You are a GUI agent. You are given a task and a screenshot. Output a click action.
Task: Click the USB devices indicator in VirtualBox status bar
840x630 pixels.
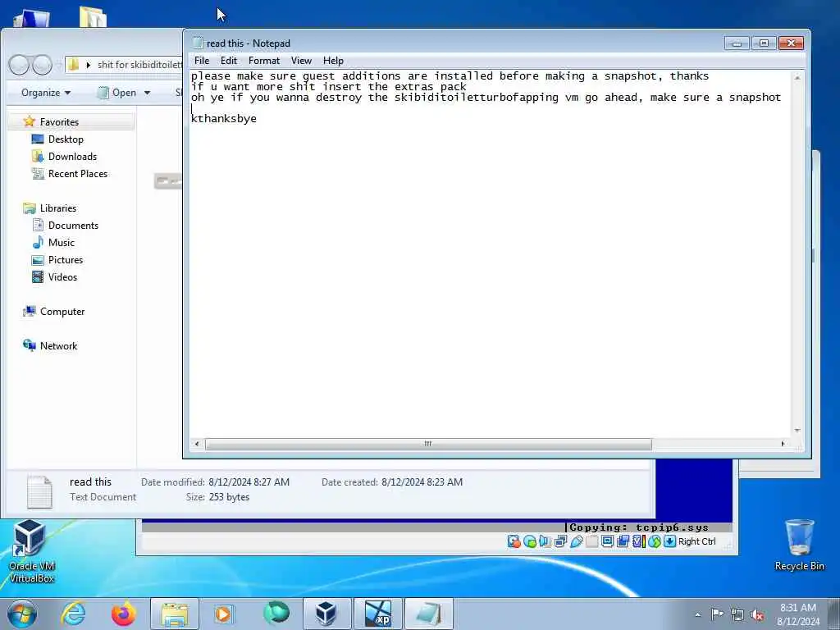[x=577, y=541]
